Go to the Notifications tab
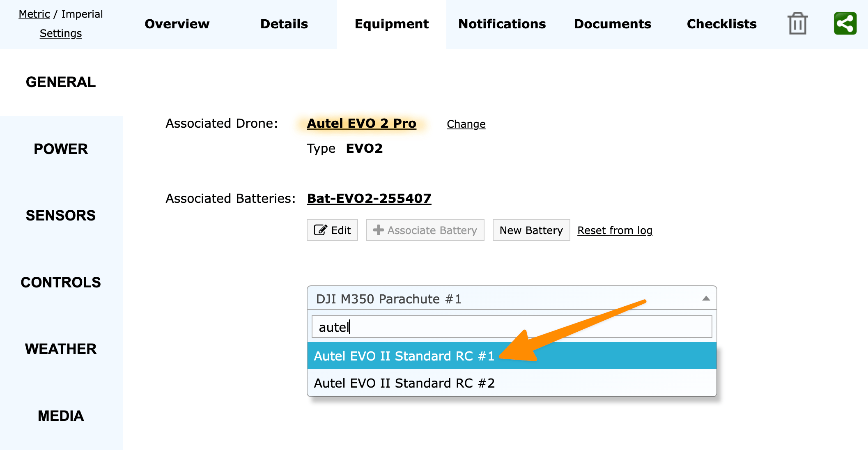This screenshot has width=868, height=450. coord(502,24)
